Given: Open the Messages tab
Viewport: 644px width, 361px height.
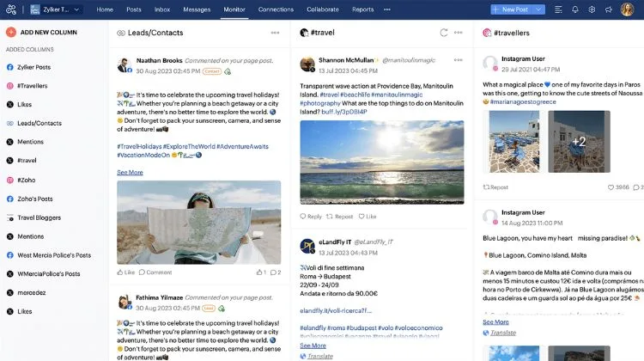Looking at the screenshot, I should pyautogui.click(x=197, y=9).
